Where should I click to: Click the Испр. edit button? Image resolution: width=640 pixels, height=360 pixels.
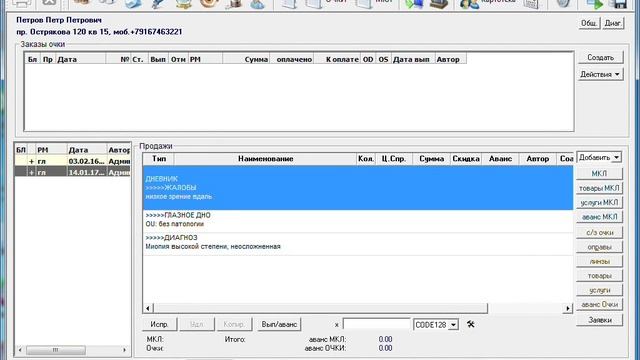tap(159, 324)
